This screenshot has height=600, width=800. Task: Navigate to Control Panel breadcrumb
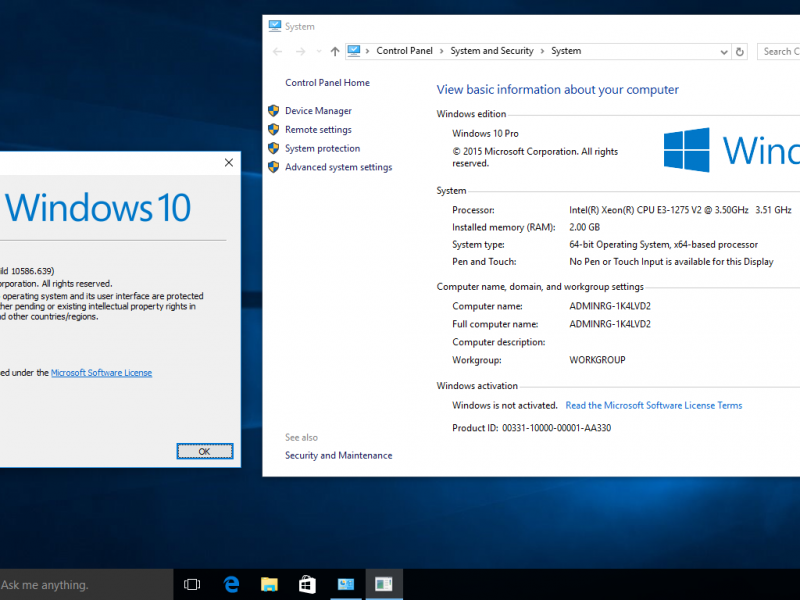404,51
